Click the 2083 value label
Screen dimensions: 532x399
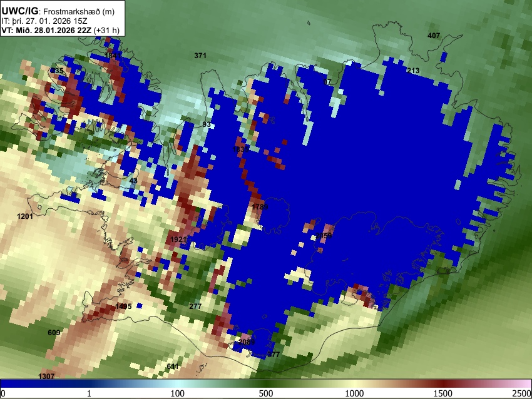point(247,342)
